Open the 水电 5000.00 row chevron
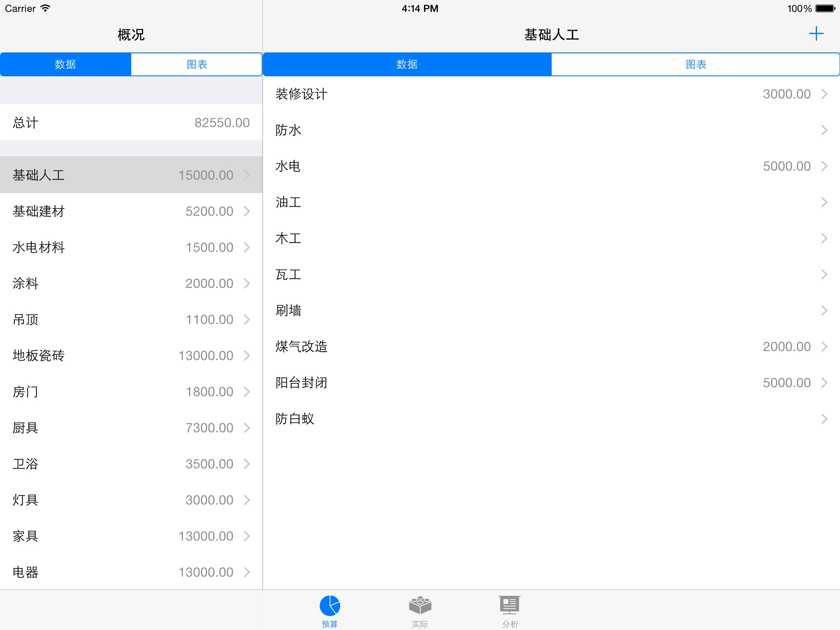Viewport: 840px width, 630px height. [x=824, y=166]
